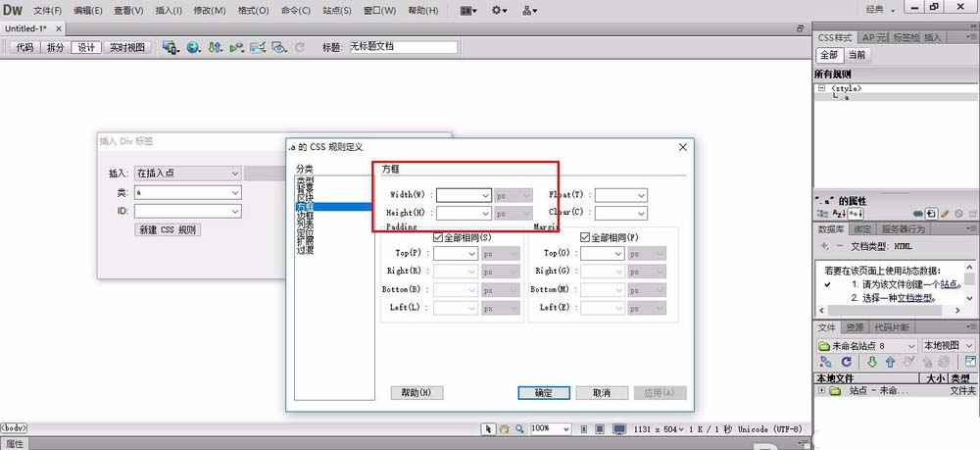This screenshot has width=980, height=450.
Task: Select 边框 in the category list
Action: (x=305, y=216)
